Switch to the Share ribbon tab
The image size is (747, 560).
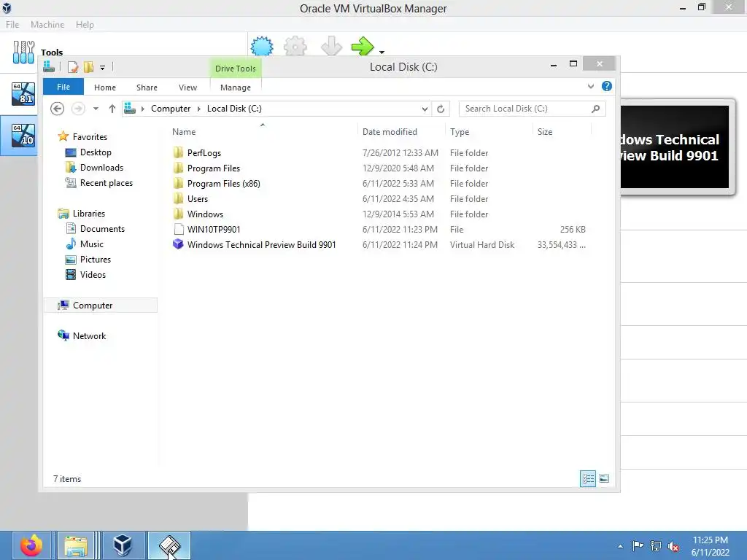(x=147, y=87)
